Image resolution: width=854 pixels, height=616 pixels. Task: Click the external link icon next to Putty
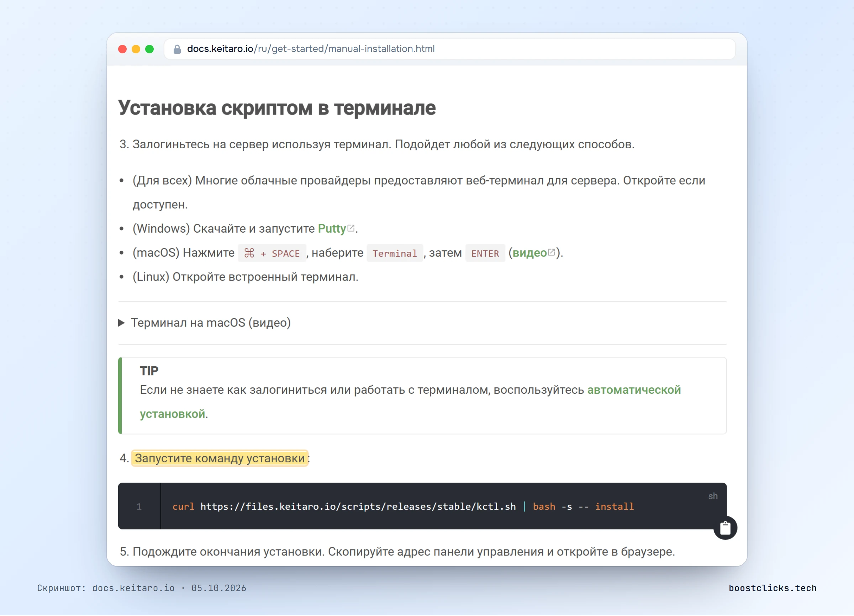tap(351, 228)
